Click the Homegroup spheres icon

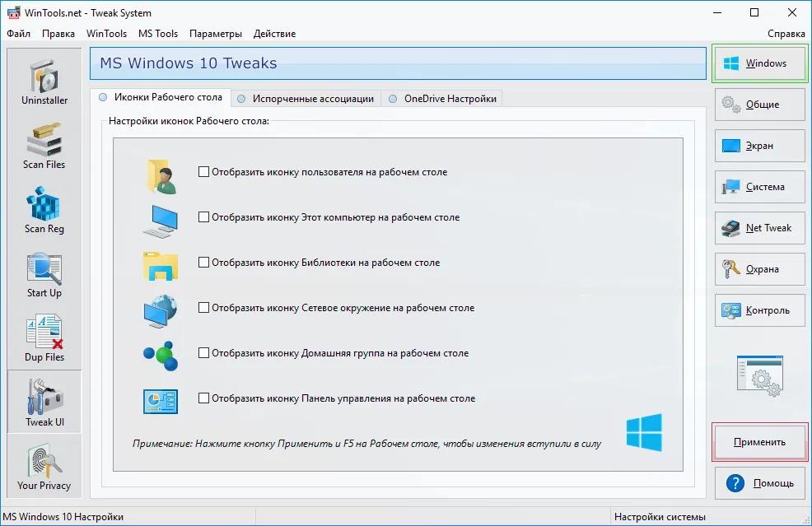coord(161,356)
